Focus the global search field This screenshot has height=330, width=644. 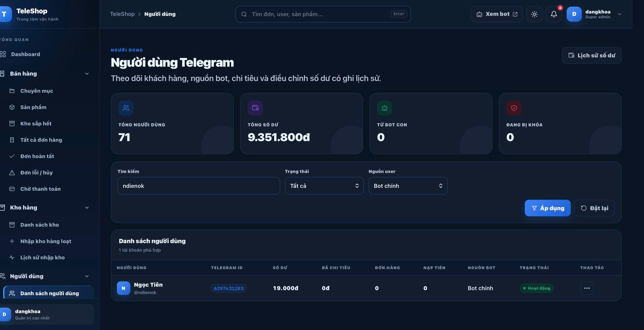[323, 14]
